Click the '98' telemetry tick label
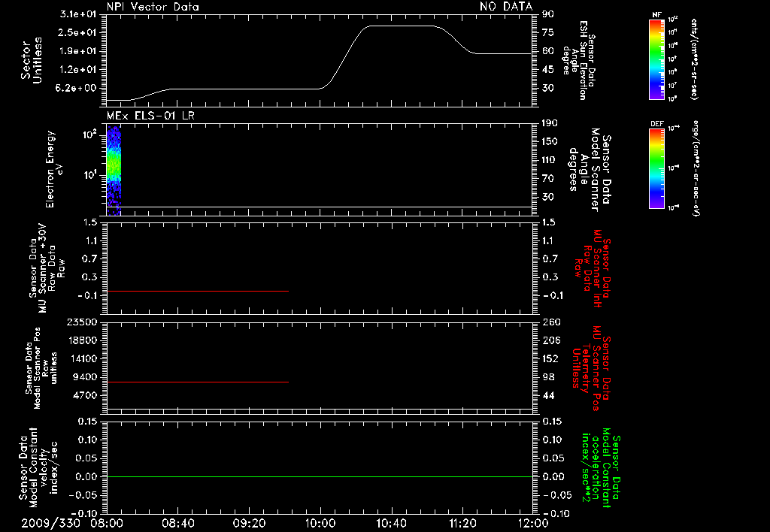This screenshot has width=770, height=532. (548, 377)
